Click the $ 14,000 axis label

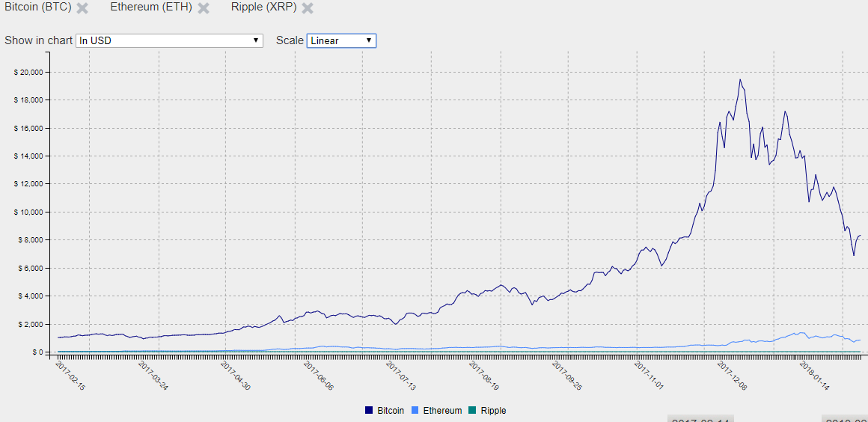tap(28, 156)
